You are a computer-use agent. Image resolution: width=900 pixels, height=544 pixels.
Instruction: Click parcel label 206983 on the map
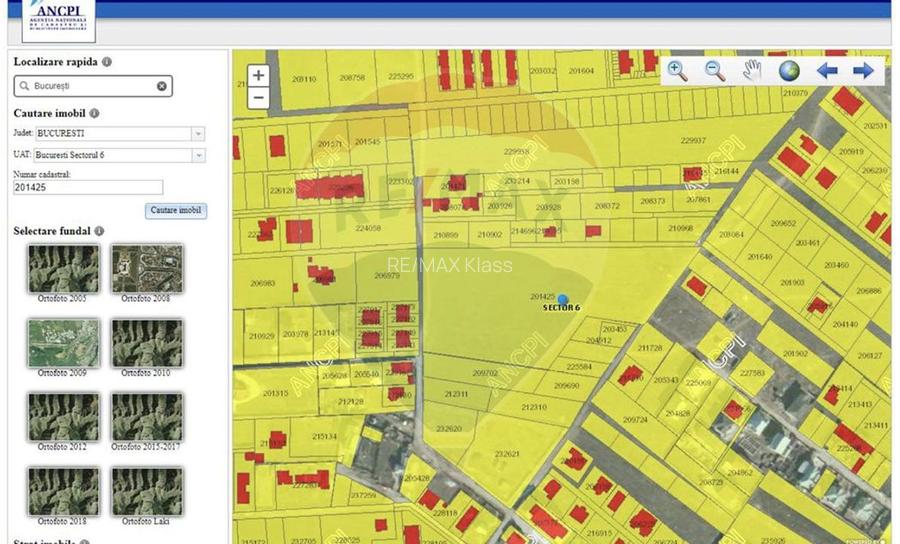[x=263, y=283]
